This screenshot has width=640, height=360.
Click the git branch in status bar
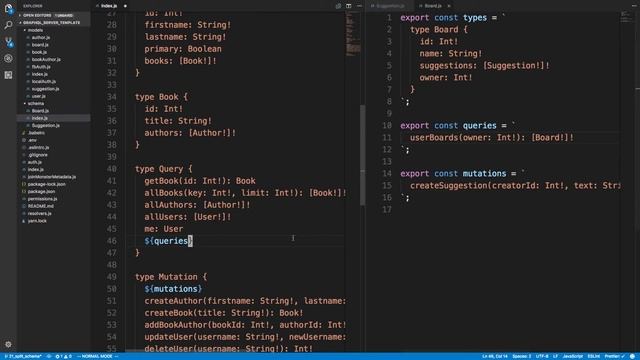point(23,356)
